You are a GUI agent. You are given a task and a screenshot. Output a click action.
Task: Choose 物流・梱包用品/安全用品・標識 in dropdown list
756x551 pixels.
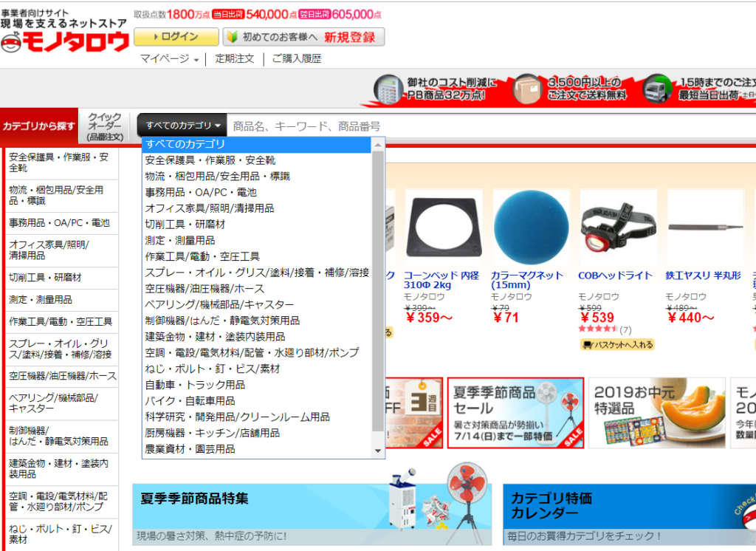[257, 176]
